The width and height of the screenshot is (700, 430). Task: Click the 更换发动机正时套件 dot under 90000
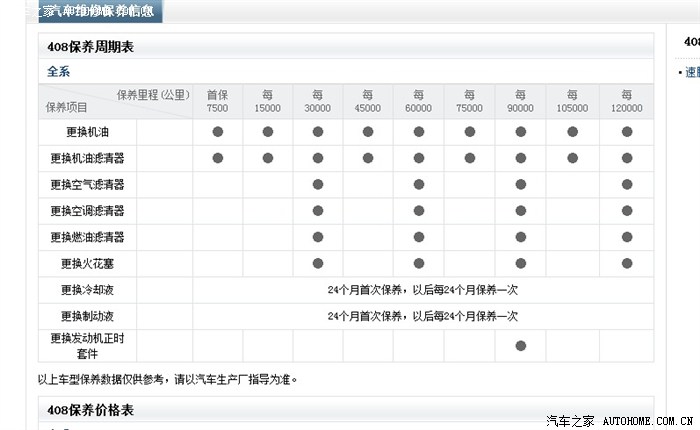(x=521, y=346)
